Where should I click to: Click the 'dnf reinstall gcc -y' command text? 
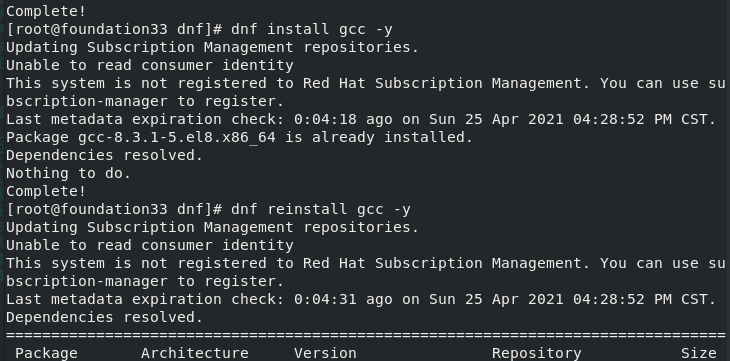(x=321, y=210)
